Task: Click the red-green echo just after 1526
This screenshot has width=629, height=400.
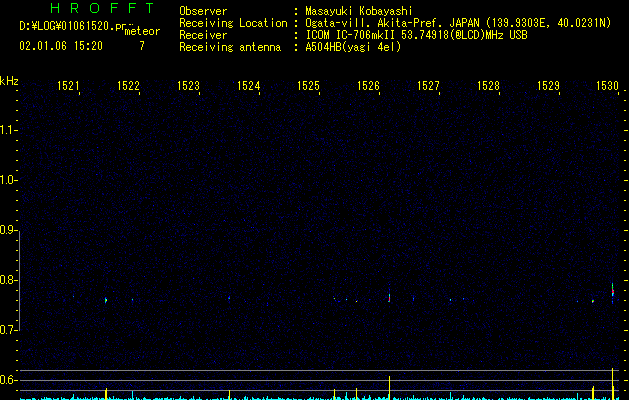Action: (x=389, y=297)
